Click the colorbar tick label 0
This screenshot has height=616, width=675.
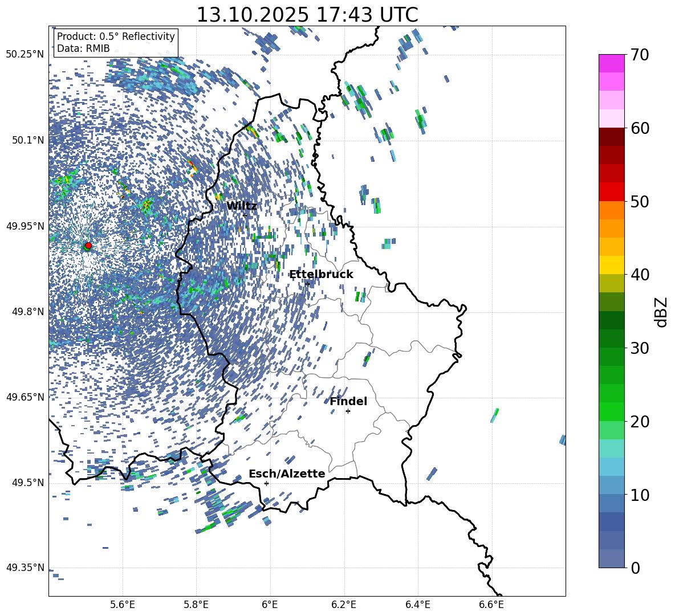pyautogui.click(x=635, y=568)
